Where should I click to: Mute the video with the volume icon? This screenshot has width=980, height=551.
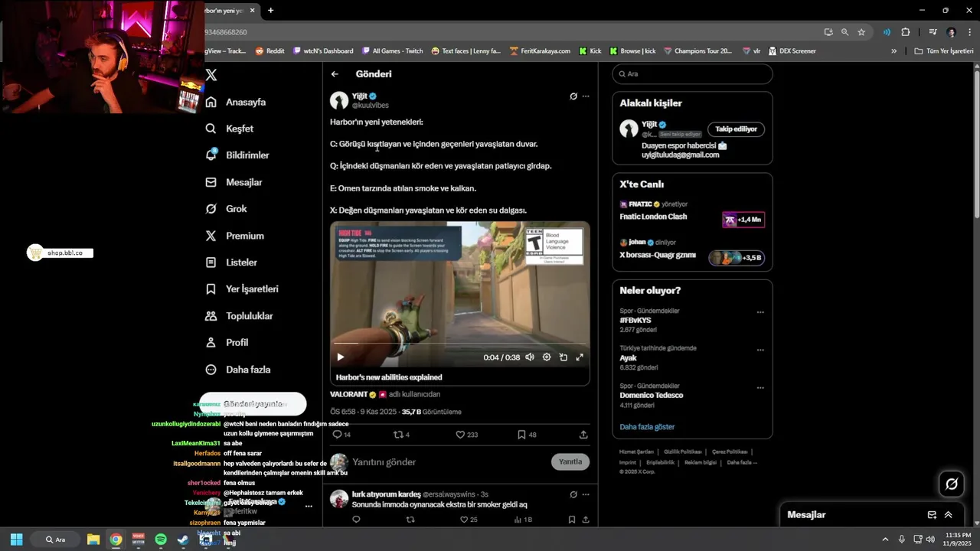pyautogui.click(x=529, y=357)
